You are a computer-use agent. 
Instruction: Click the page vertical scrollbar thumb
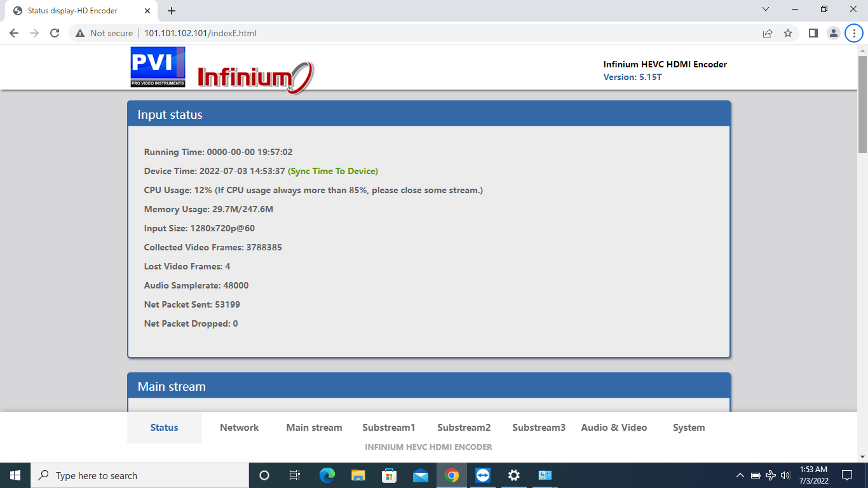(863, 104)
